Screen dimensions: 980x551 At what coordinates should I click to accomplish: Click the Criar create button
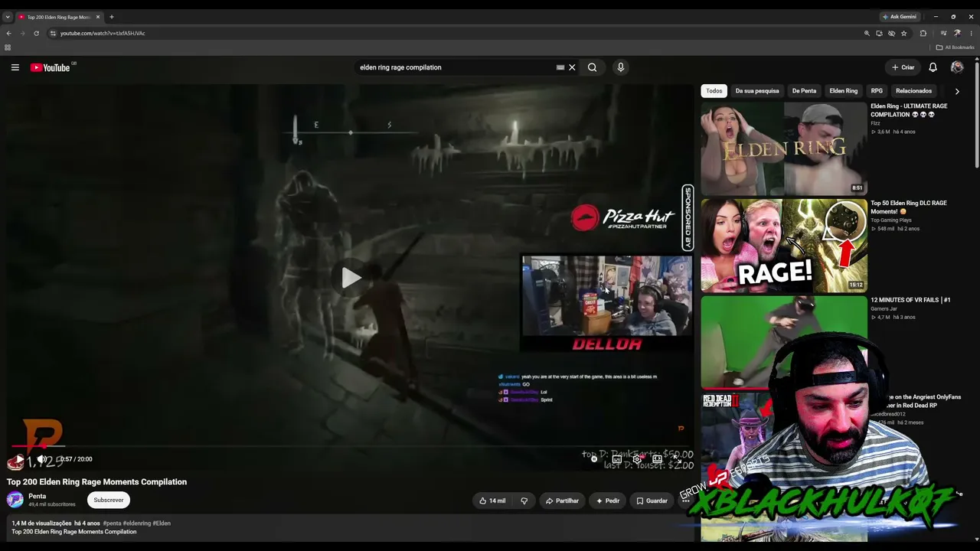(x=903, y=67)
